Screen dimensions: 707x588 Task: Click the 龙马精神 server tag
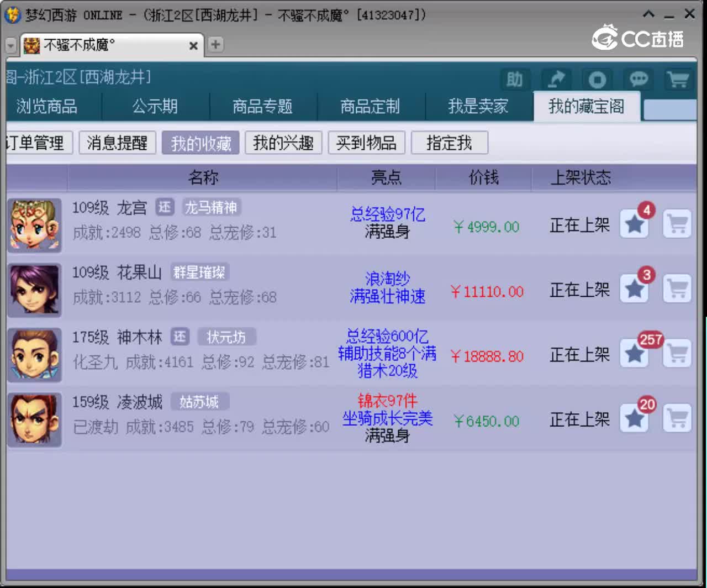coord(211,207)
